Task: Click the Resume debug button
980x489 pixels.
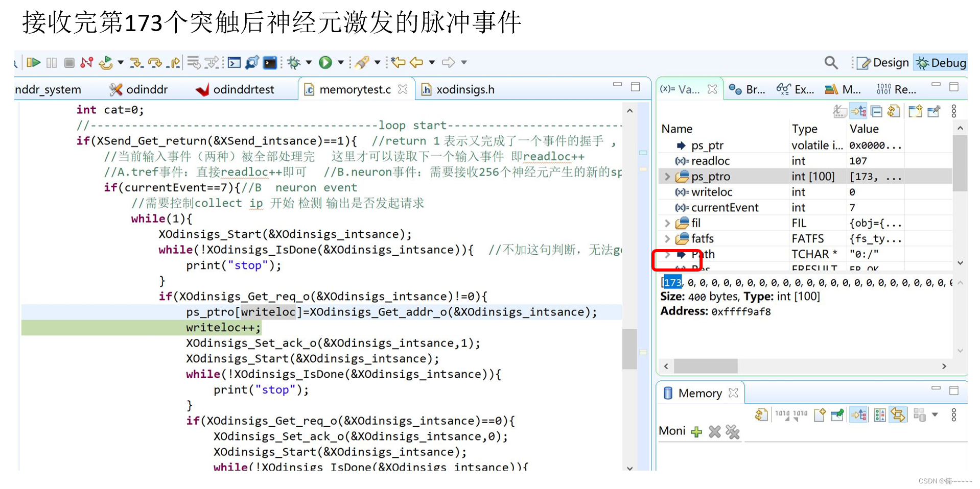Action: 33,62
